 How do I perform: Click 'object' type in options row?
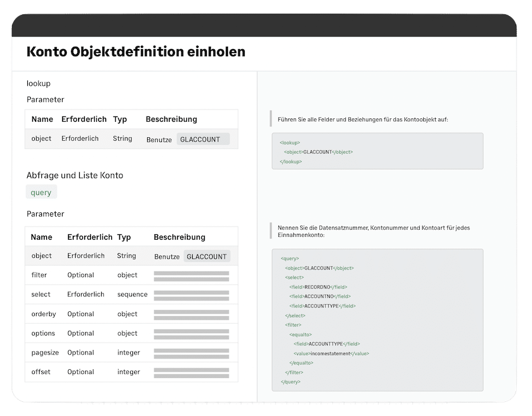[127, 333]
